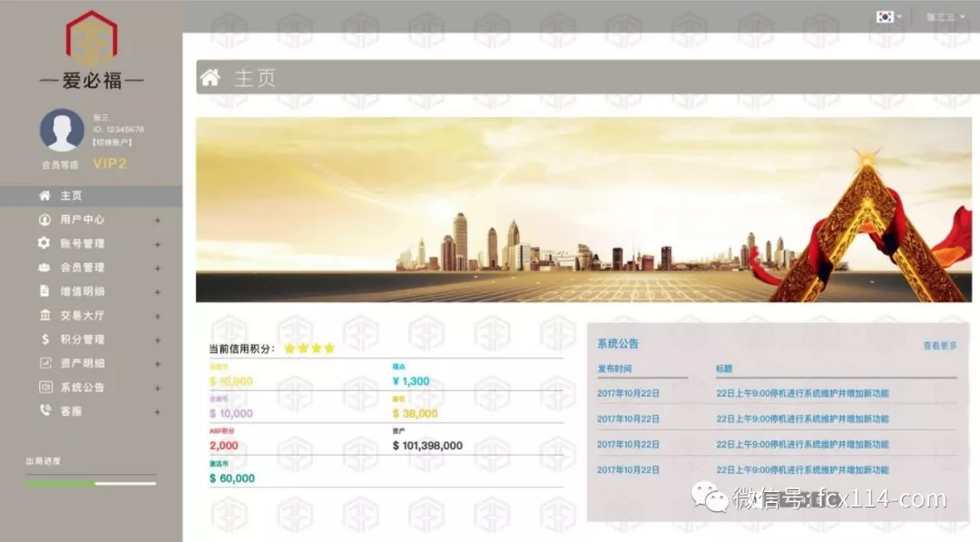Click the 出局进度 progress bar
The width and height of the screenshot is (980, 542).
(91, 483)
